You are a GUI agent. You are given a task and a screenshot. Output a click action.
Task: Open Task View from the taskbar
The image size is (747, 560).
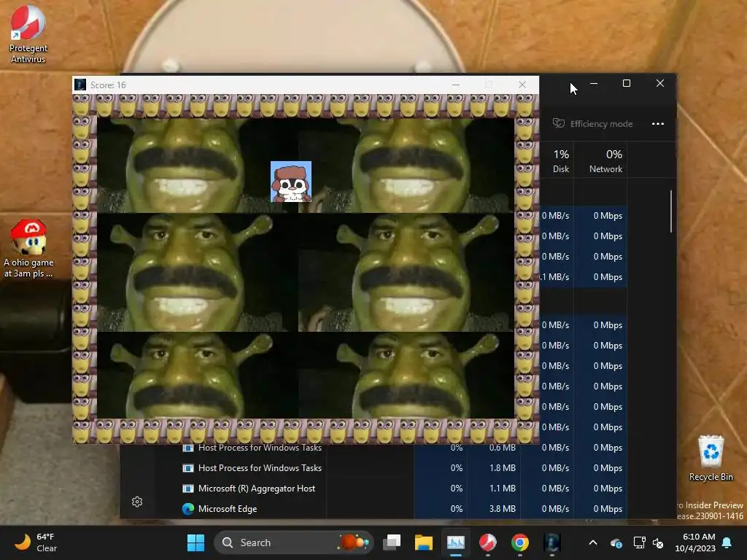[x=392, y=542]
